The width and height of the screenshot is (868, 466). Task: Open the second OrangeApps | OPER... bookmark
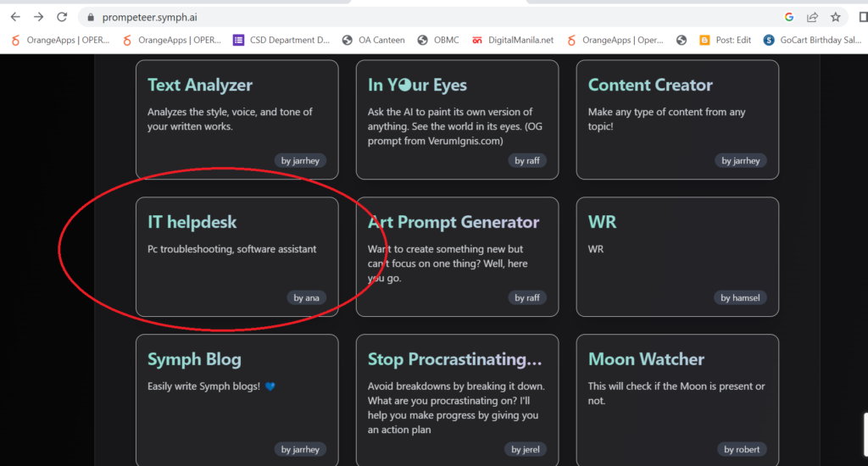(x=172, y=40)
